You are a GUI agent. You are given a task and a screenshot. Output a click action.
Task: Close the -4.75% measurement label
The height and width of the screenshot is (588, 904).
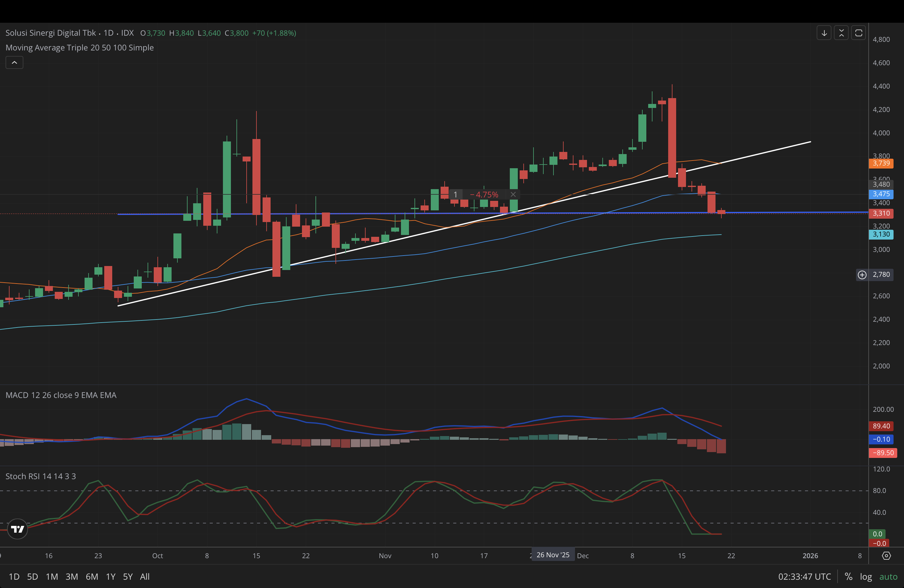tap(513, 194)
